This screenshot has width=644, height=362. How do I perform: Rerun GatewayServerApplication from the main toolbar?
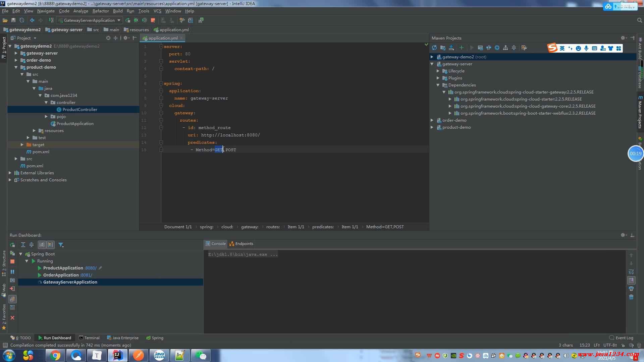pos(128,20)
